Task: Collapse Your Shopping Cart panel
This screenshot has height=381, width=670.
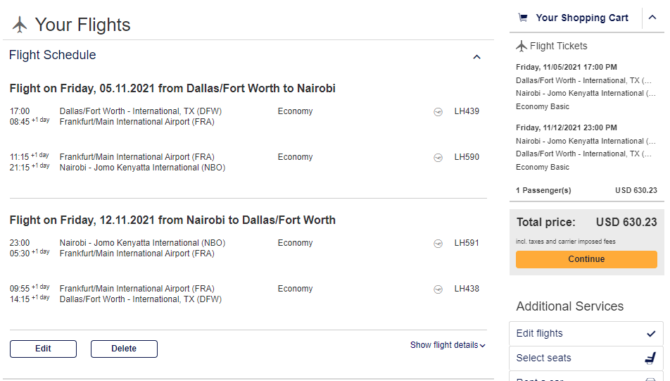Action: 652,18
